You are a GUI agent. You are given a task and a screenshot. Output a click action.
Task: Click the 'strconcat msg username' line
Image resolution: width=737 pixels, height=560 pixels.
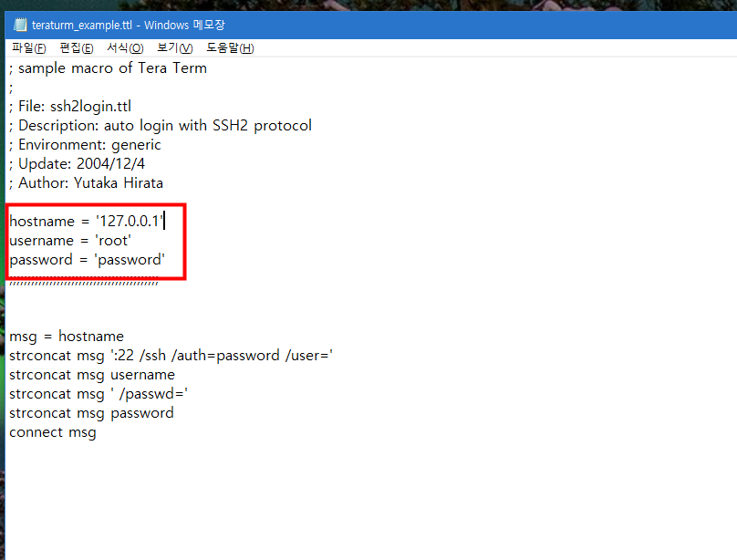point(91,375)
